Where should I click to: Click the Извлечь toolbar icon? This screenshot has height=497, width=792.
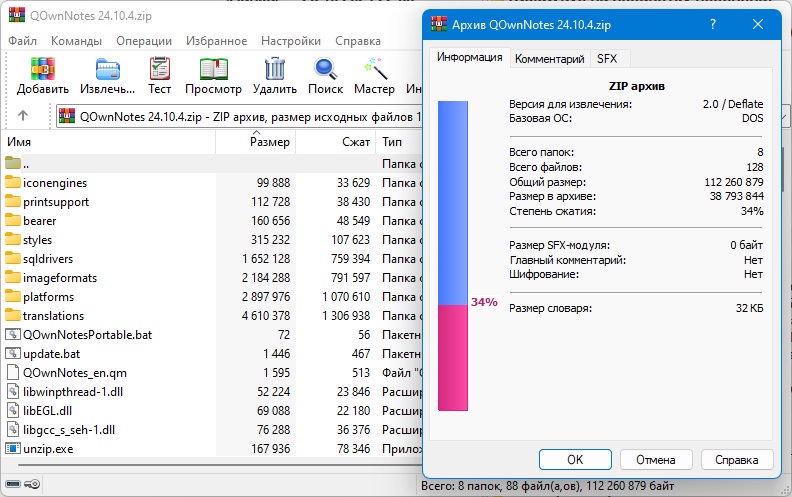108,69
